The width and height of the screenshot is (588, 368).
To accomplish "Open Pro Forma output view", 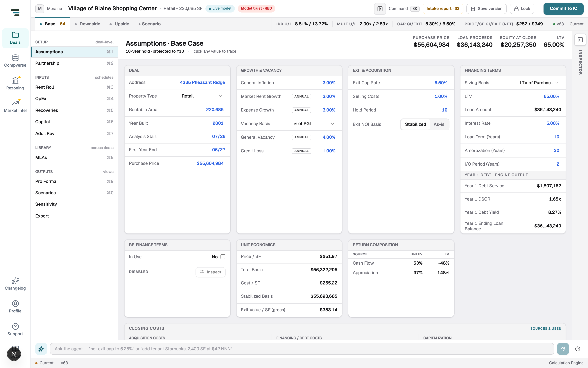I will (74, 181).
